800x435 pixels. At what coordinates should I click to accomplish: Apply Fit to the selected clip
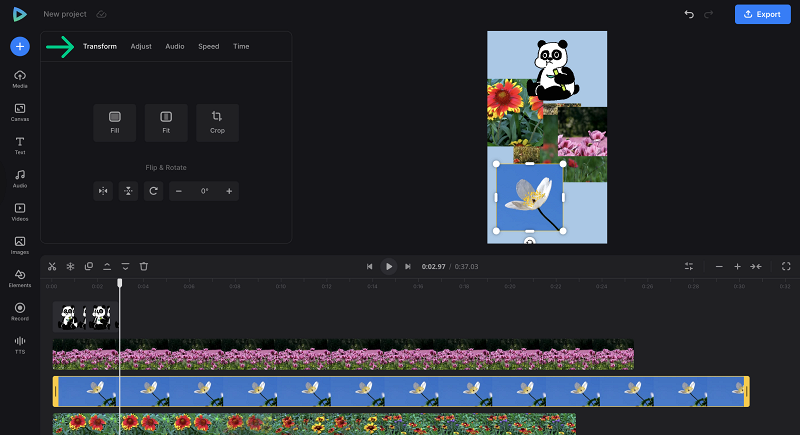[166, 123]
